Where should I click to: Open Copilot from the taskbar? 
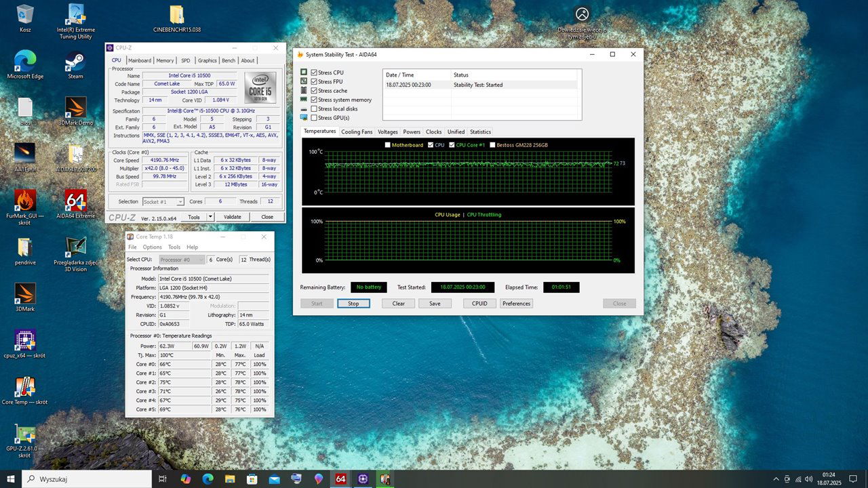[x=185, y=479]
